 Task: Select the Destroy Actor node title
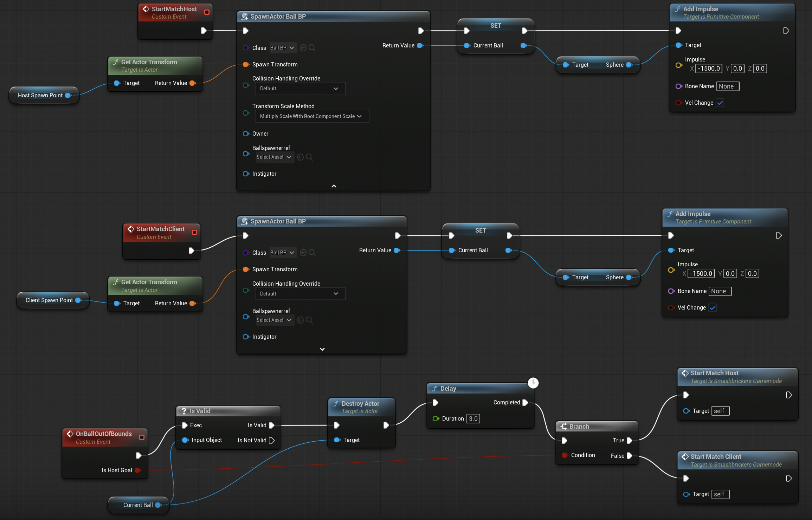[360, 404]
